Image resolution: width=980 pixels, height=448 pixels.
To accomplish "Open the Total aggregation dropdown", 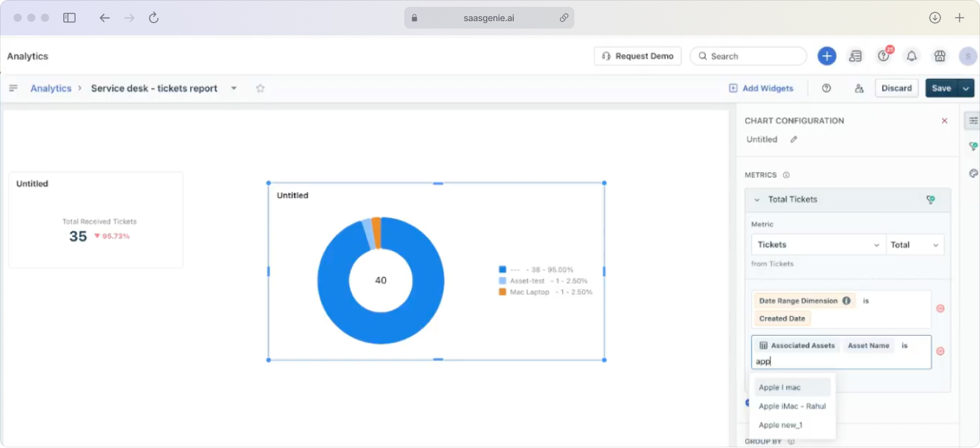I will [915, 244].
